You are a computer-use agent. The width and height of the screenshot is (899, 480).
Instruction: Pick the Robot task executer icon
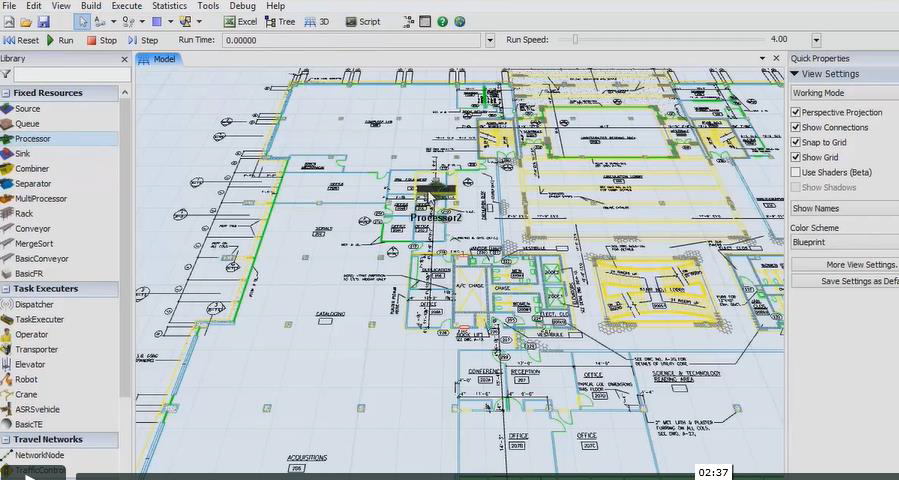click(x=26, y=380)
